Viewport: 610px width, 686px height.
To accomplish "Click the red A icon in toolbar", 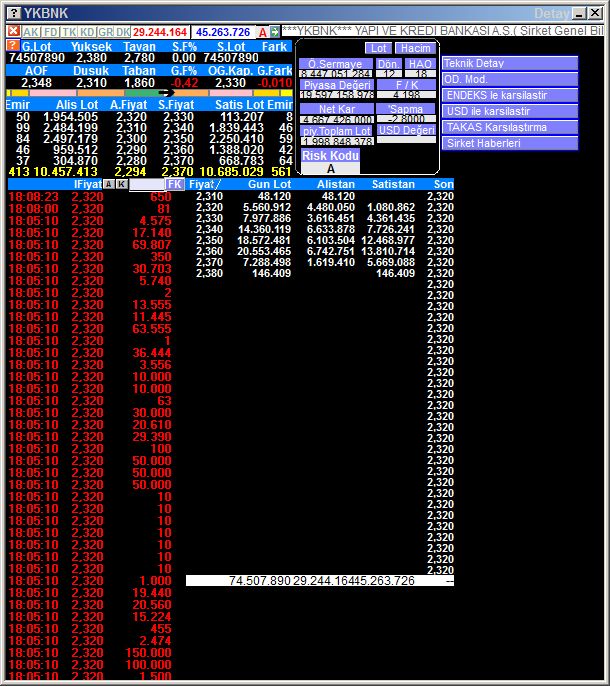I will 263,32.
